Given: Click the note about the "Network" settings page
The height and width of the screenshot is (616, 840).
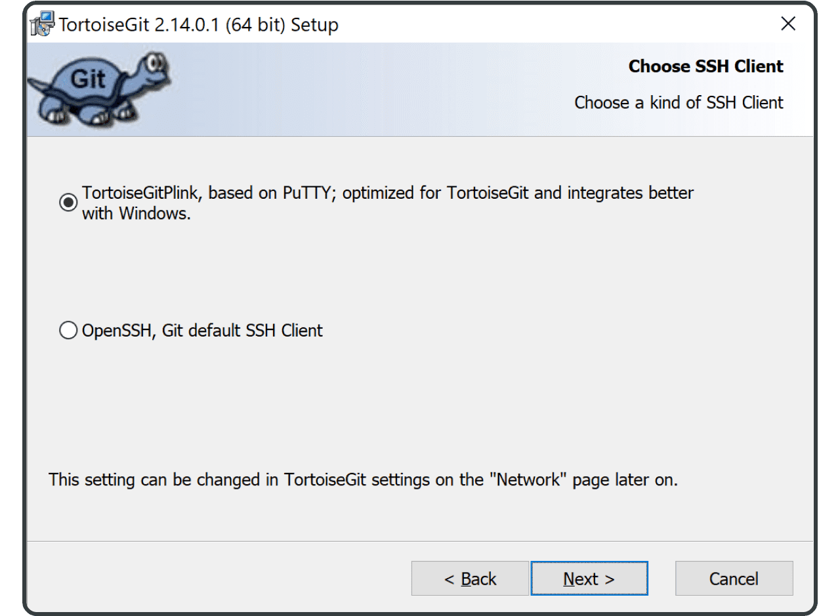Looking at the screenshot, I should (363, 480).
